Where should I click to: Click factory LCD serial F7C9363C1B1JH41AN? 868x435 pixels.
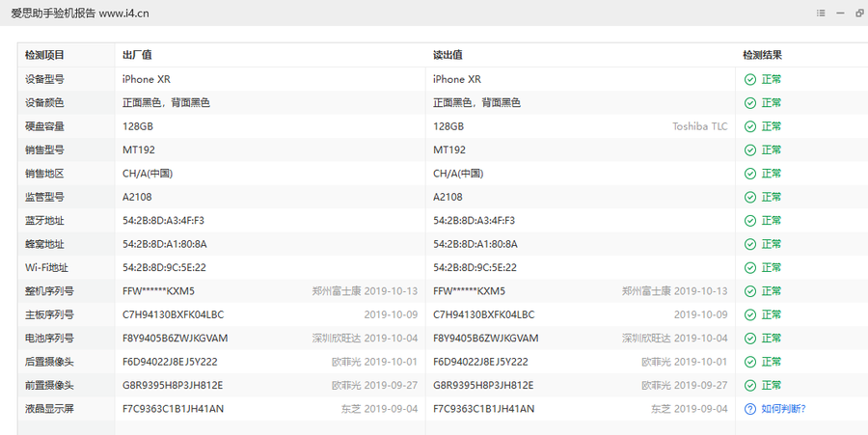click(174, 409)
